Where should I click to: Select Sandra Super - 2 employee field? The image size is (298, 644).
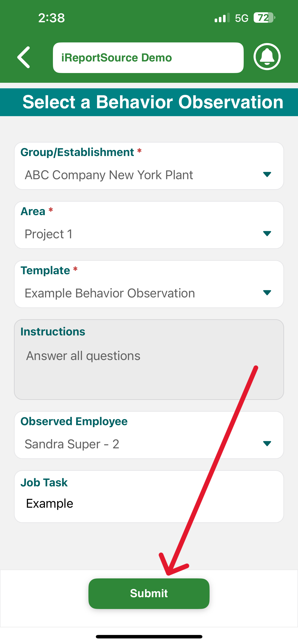(149, 435)
